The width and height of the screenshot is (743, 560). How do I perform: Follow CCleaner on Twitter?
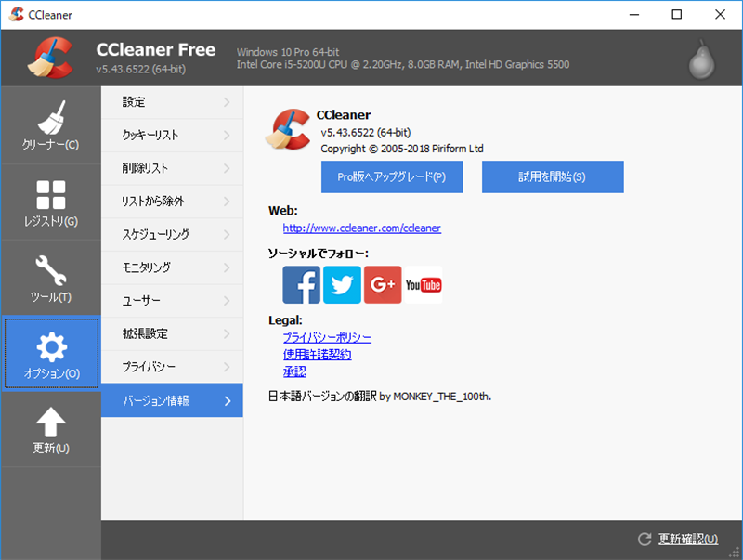[x=342, y=284]
